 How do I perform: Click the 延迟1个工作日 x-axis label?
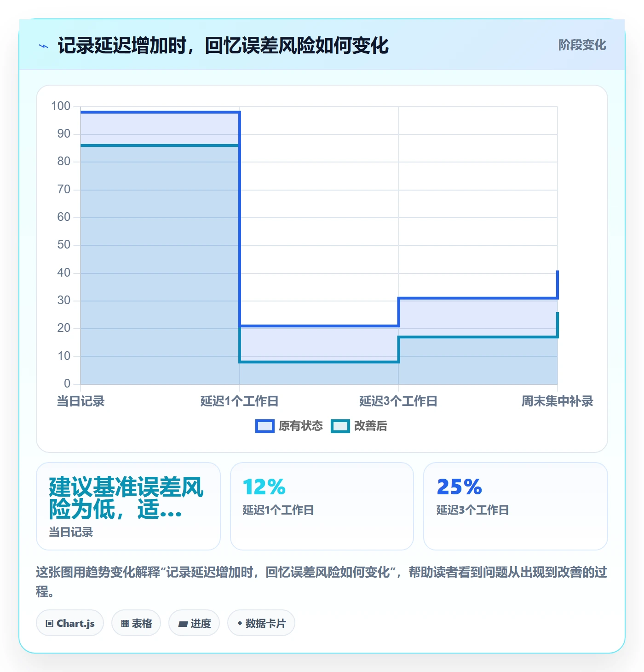click(239, 401)
